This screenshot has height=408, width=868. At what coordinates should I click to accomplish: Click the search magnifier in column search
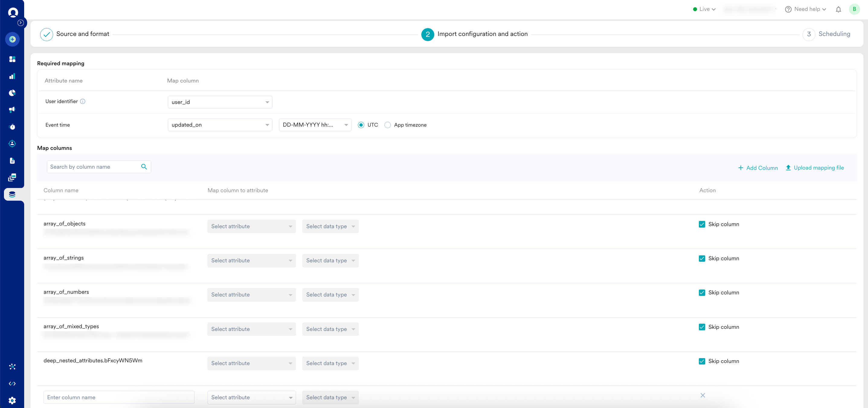[x=144, y=167]
